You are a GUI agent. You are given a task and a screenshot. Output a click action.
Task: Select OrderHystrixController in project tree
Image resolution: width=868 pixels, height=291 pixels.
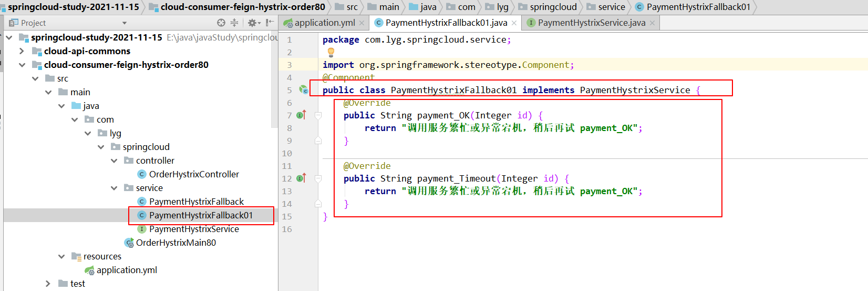[194, 174]
